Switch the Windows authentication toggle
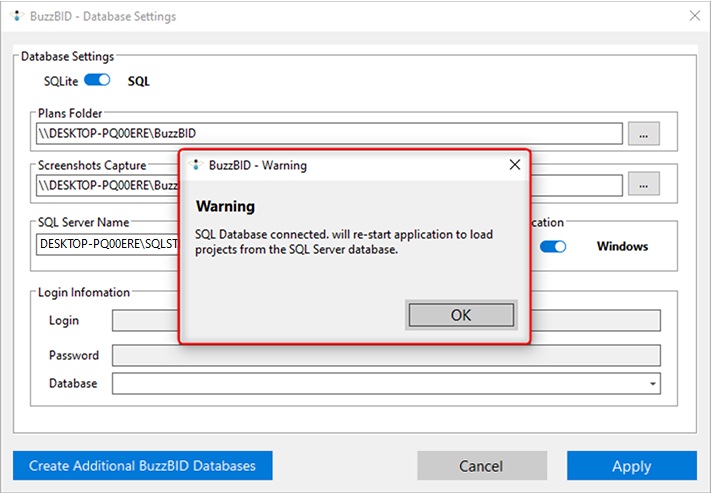Image resolution: width=711 pixels, height=493 pixels. click(x=553, y=246)
